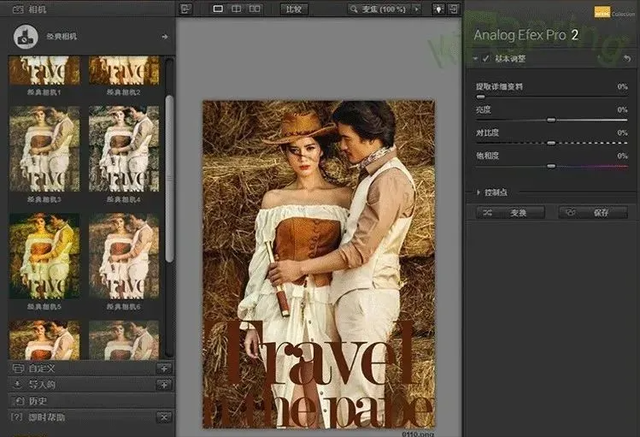Click the left panel toggle icon in toolbar
Viewport: 640px width, 437px height.
pos(186,9)
